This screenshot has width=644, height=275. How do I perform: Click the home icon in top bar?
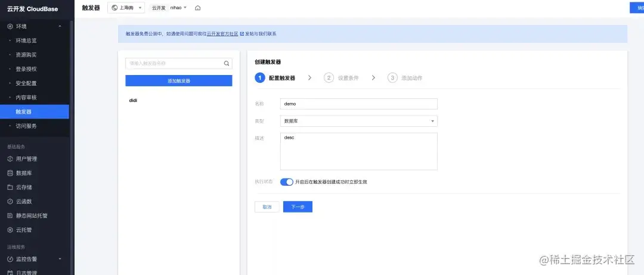point(197,8)
